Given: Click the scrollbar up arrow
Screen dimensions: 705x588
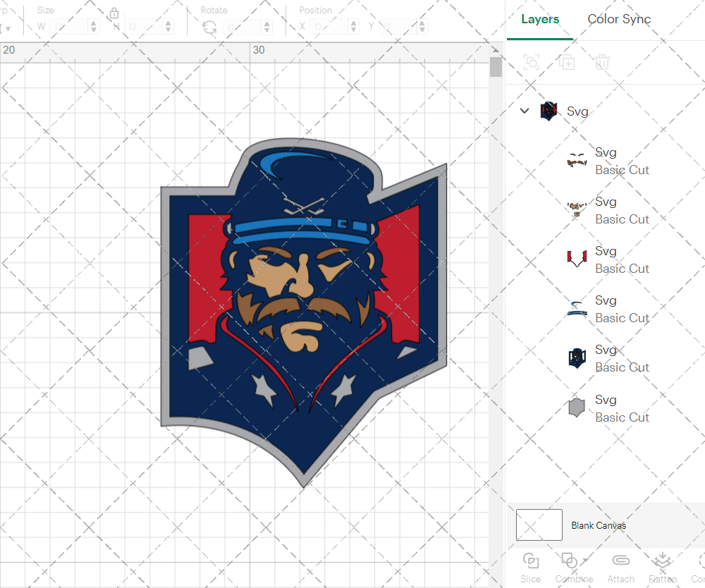Looking at the screenshot, I should click(496, 50).
